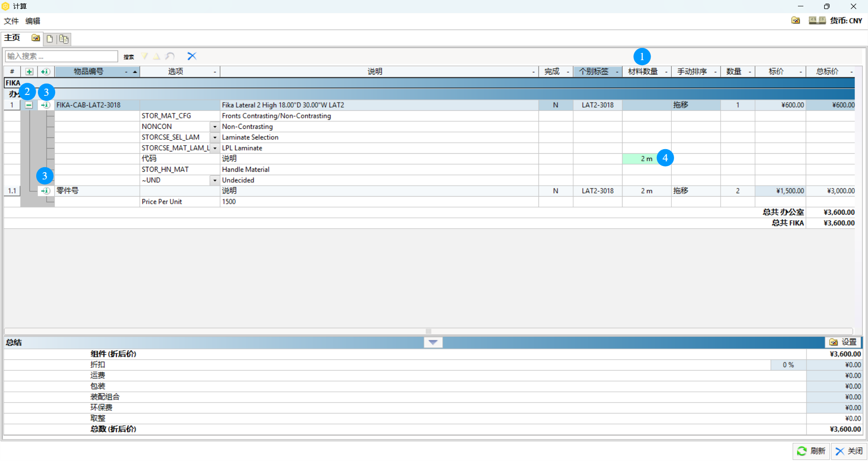Screen dimensions: 868x461
Task: Click the 包装 packaging amount ¥0.00
Action: coord(834,386)
